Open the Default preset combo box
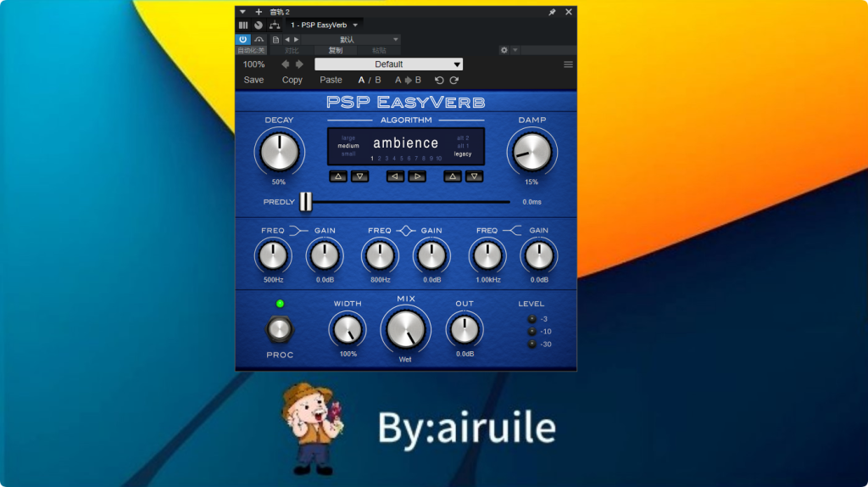 388,64
